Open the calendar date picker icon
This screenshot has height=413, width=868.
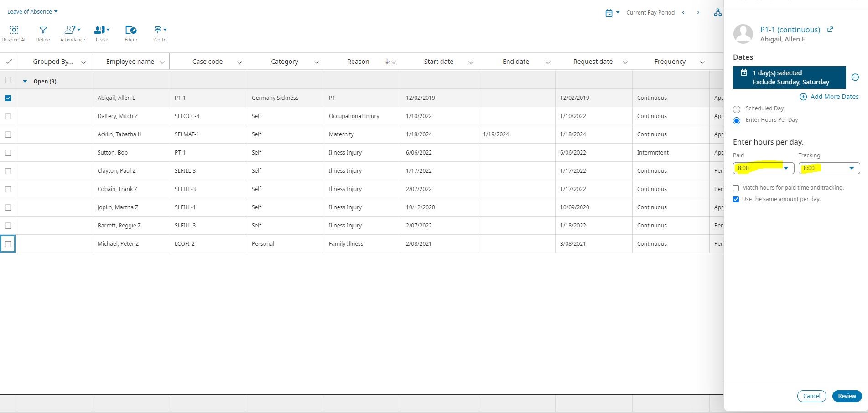click(609, 13)
